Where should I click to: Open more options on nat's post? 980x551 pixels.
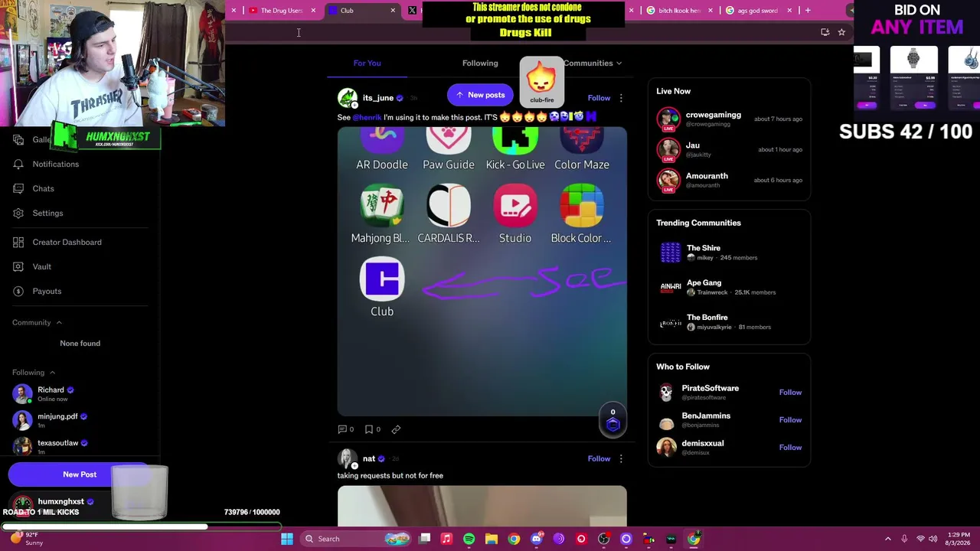[621, 458]
